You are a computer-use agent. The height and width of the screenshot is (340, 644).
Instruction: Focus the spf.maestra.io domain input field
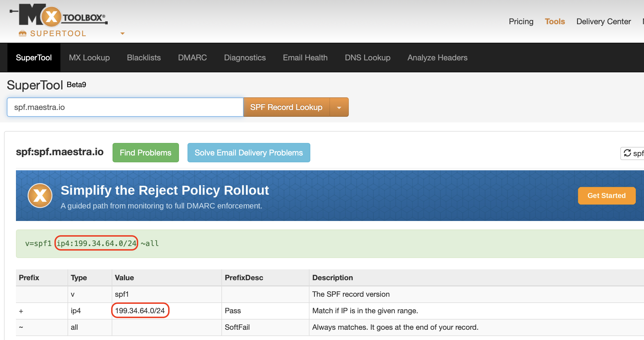point(125,107)
